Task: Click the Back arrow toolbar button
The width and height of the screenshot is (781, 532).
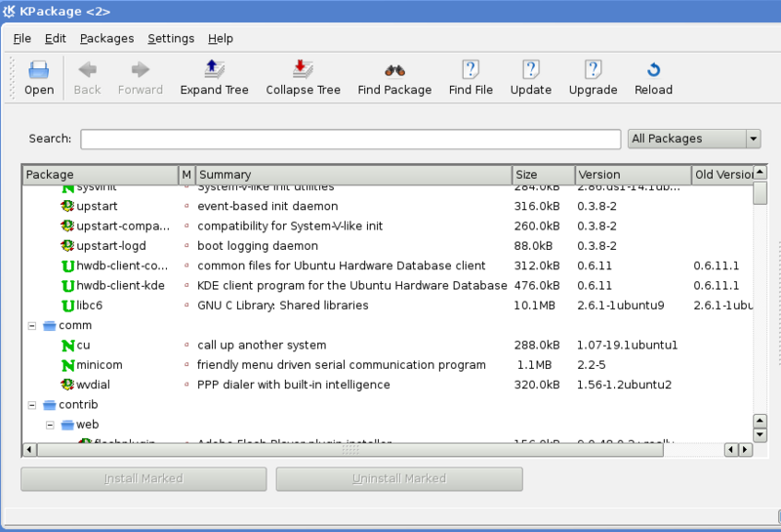Action: (88, 69)
